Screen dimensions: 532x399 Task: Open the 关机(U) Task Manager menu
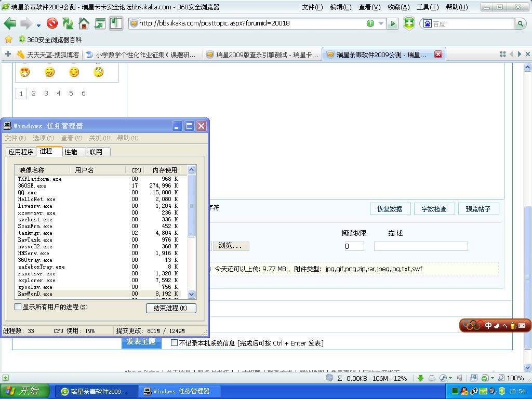pos(100,138)
